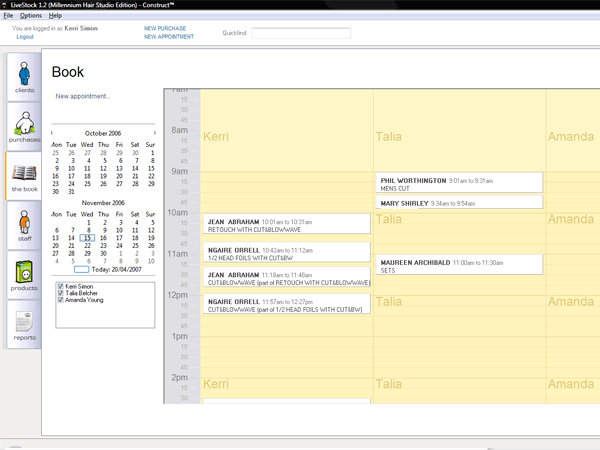Select November 22 in the calendar
Screen dimensions: 600x450
point(87,246)
